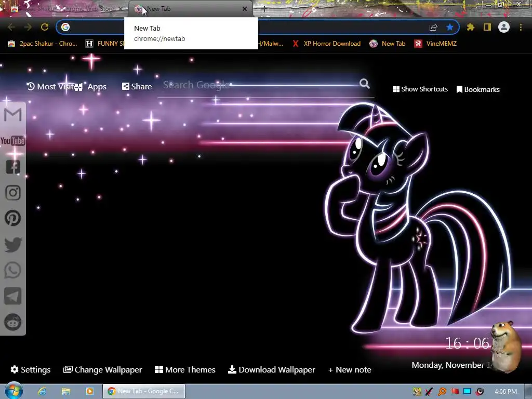The image size is (532, 399).
Task: Click the 16:06 clock widget
Action: click(467, 343)
